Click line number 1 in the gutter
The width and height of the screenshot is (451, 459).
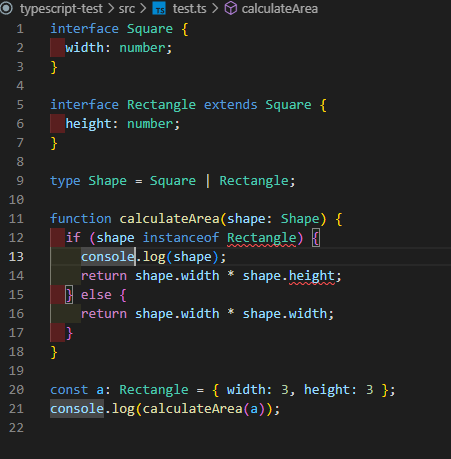click(x=20, y=29)
